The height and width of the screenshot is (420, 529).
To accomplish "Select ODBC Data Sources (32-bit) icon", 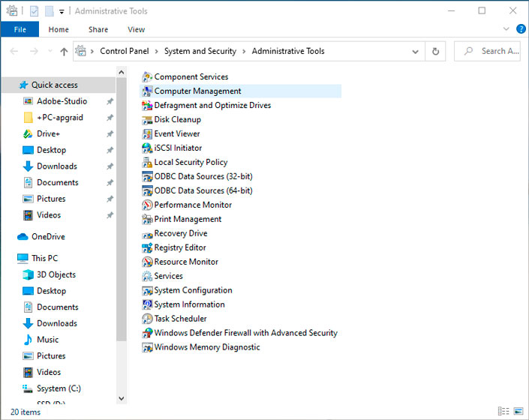I will click(x=147, y=176).
